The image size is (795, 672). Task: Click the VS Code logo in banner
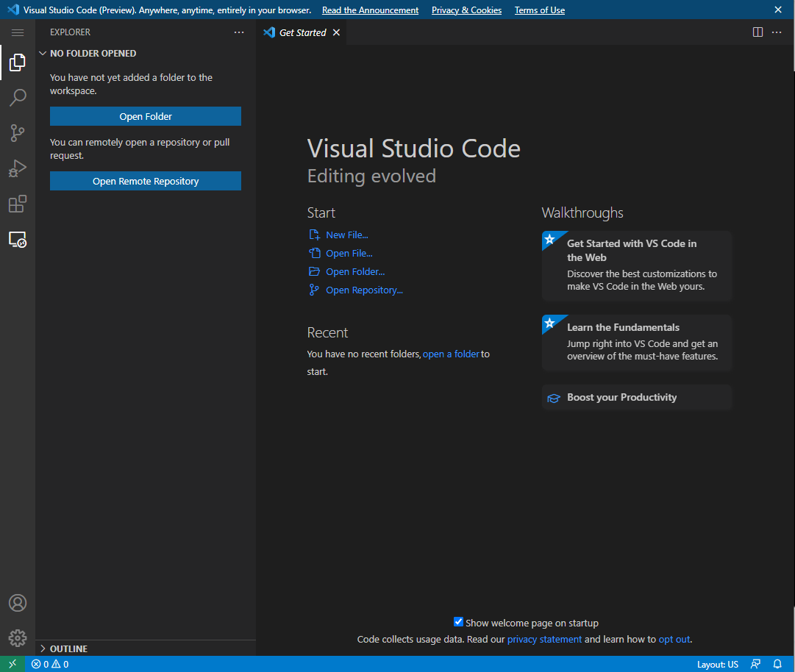(x=13, y=10)
